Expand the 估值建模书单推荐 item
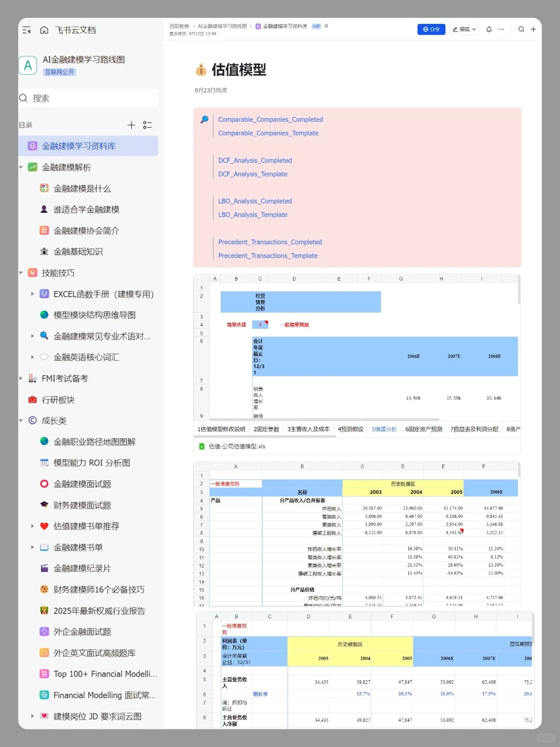Viewport: 560px width, 747px height. 32,526
